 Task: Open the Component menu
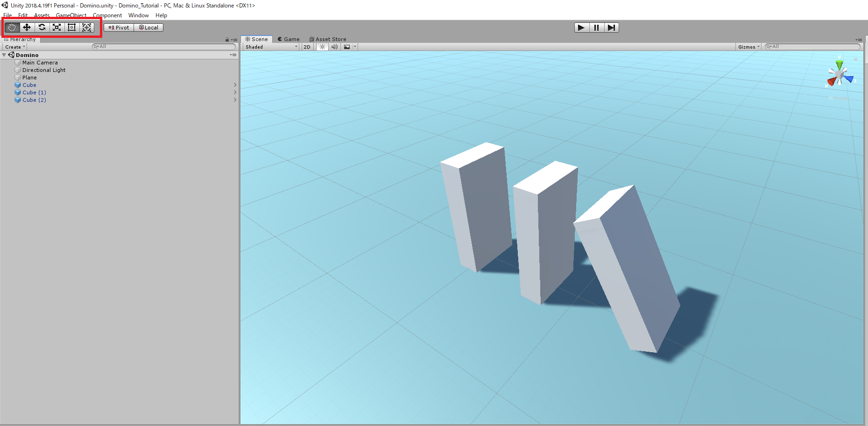107,15
